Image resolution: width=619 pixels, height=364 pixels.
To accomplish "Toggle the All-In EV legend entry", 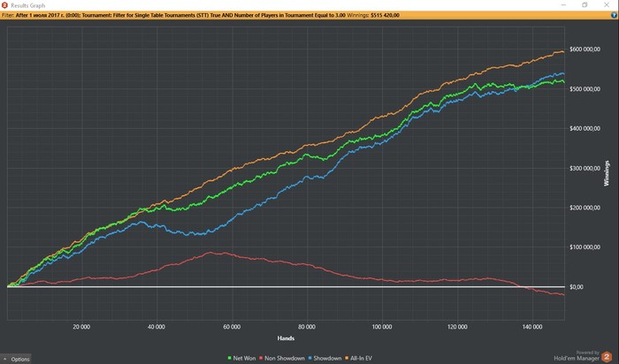I will [358, 358].
